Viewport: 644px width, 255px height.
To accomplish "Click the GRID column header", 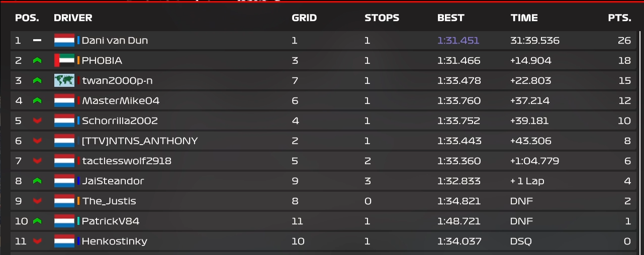I will 304,18.
